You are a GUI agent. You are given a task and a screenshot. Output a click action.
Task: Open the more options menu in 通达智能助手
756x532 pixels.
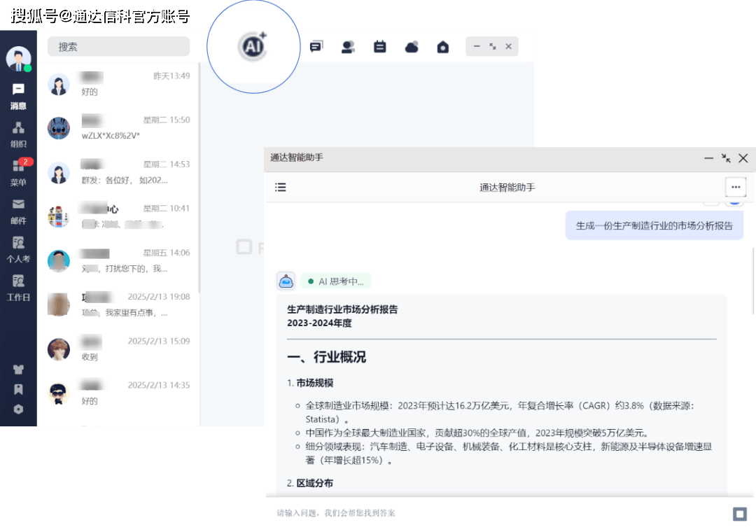coord(736,187)
